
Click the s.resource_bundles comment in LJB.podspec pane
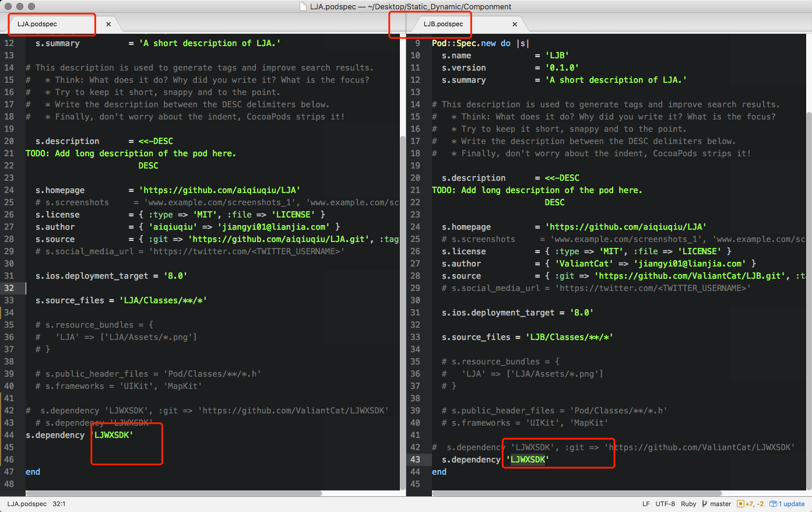point(501,362)
